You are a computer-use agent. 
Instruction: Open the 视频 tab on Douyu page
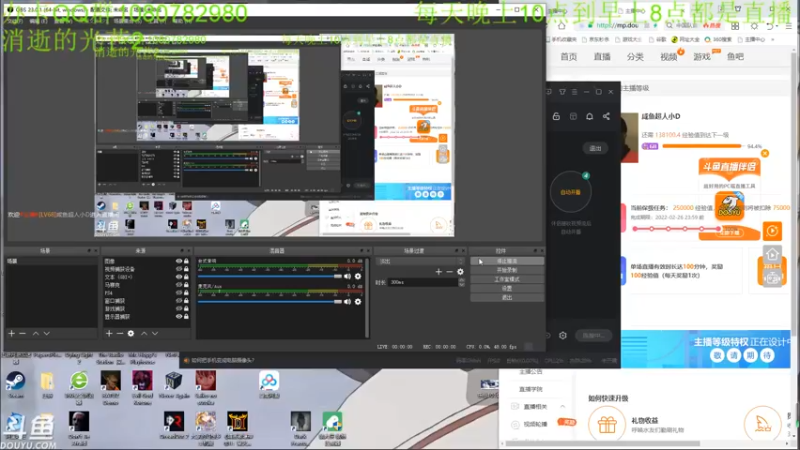(x=668, y=57)
